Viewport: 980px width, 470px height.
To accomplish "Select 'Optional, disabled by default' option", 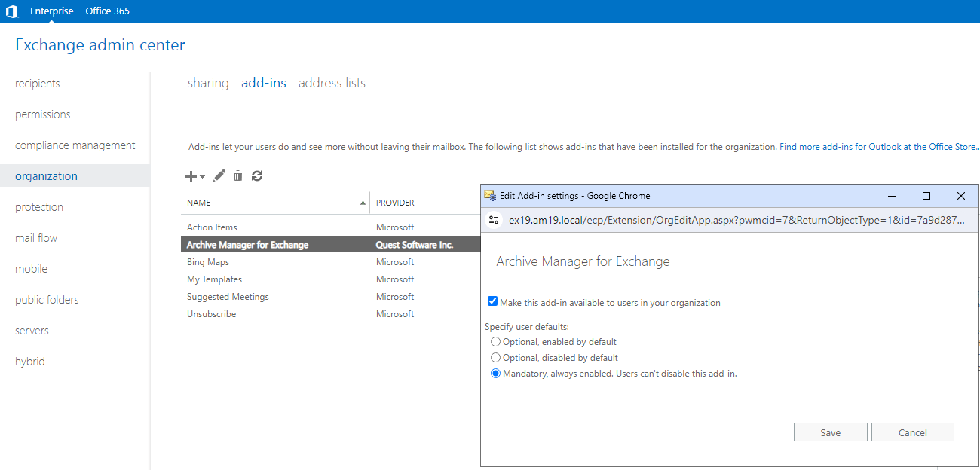I will tap(496, 358).
